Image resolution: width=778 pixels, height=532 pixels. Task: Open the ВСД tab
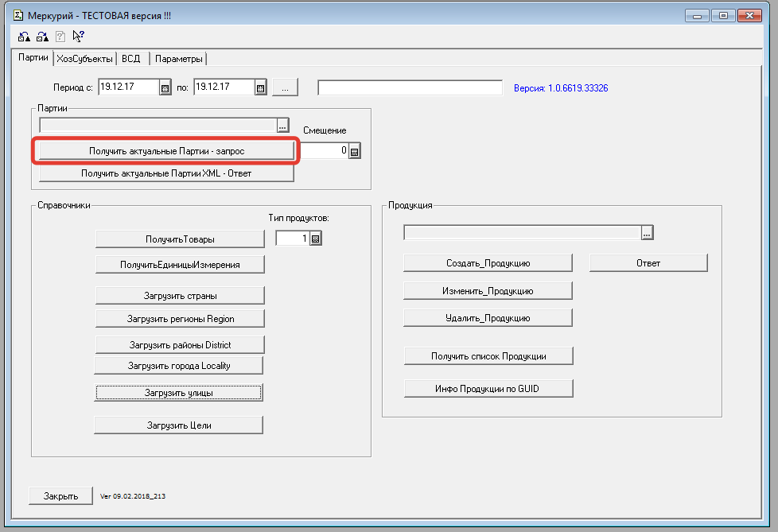click(131, 59)
